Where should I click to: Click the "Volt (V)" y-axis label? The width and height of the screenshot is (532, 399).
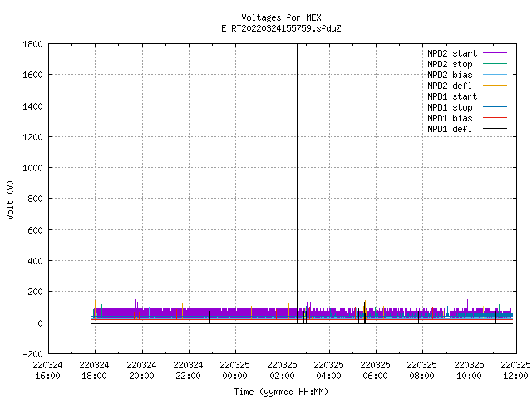(x=10, y=200)
